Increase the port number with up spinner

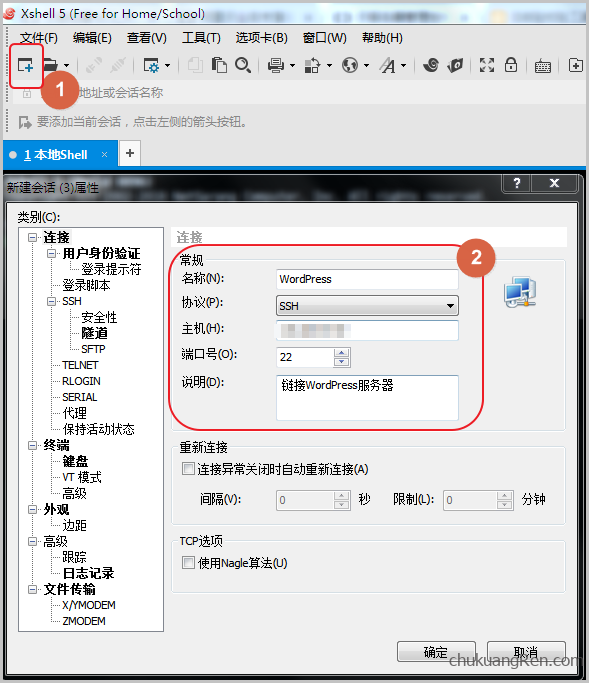342,352
